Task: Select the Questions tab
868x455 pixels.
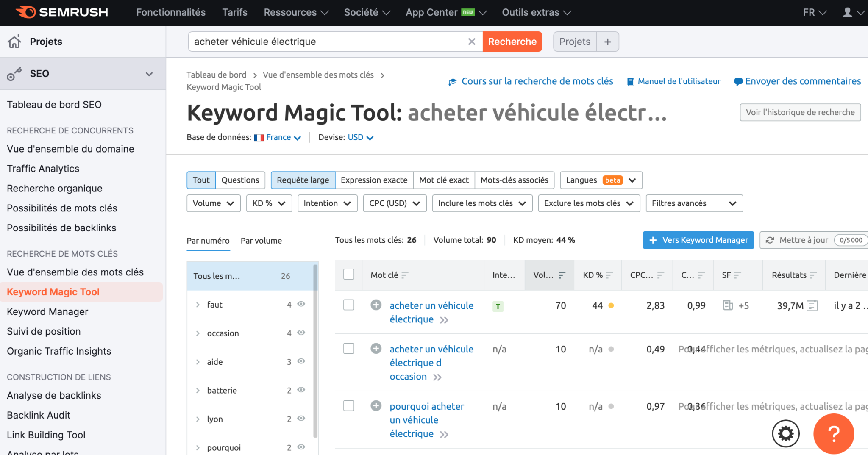Action: [x=240, y=180]
